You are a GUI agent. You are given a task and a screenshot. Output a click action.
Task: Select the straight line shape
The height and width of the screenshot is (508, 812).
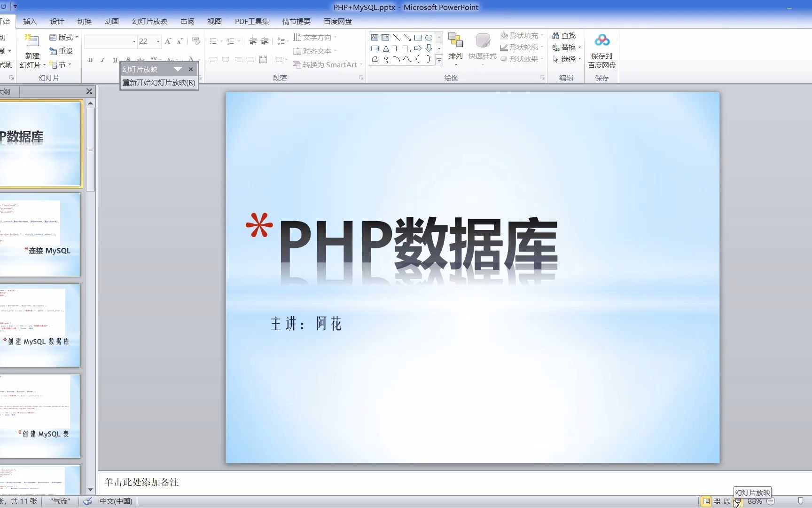coord(396,37)
